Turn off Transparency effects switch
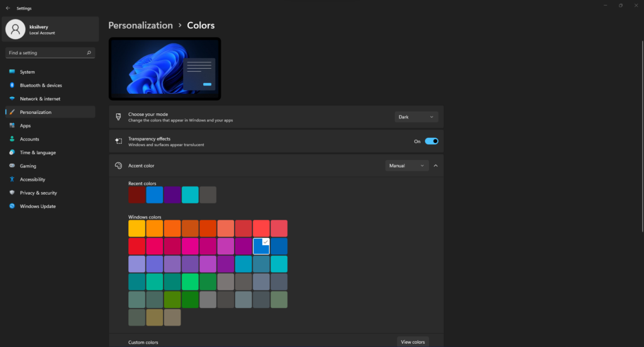Image resolution: width=644 pixels, height=347 pixels. point(431,141)
